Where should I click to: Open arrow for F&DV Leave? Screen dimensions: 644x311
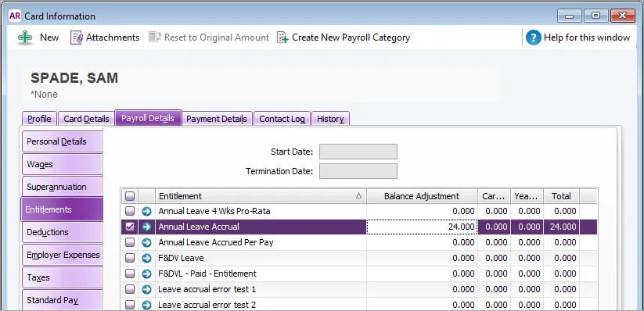click(x=146, y=258)
